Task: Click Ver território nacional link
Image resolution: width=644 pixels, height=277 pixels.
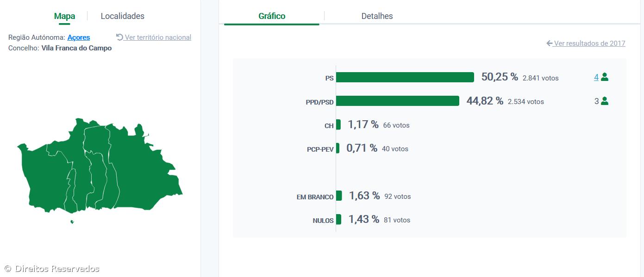Action: (158, 37)
